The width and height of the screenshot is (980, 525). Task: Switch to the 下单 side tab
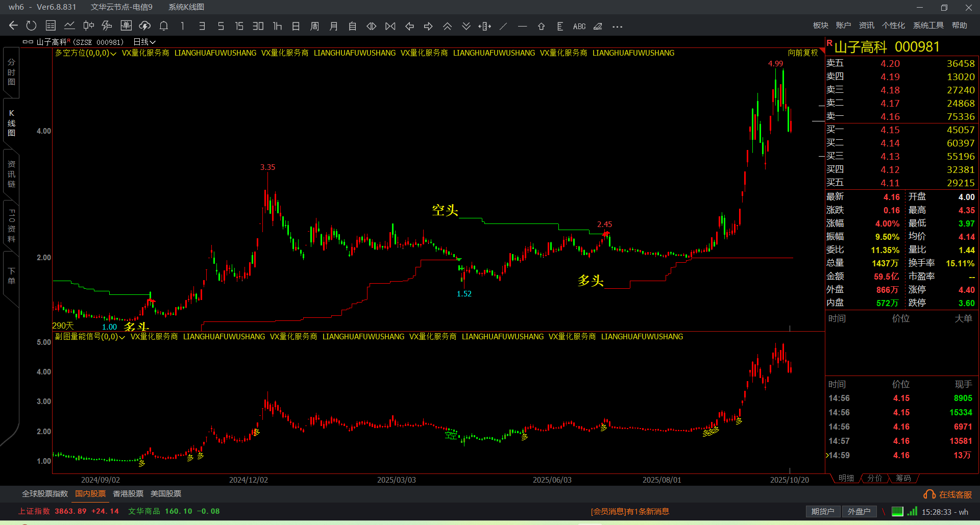(x=11, y=276)
